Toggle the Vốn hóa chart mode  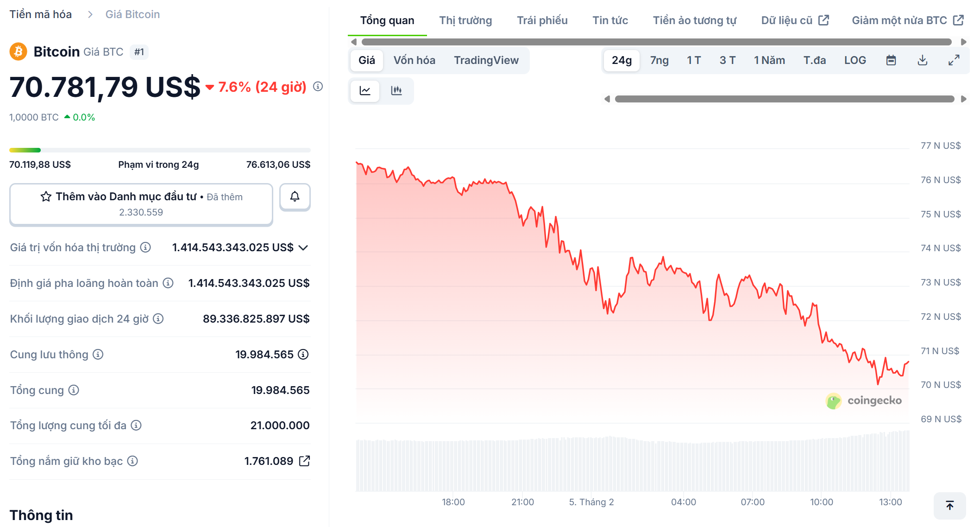415,60
